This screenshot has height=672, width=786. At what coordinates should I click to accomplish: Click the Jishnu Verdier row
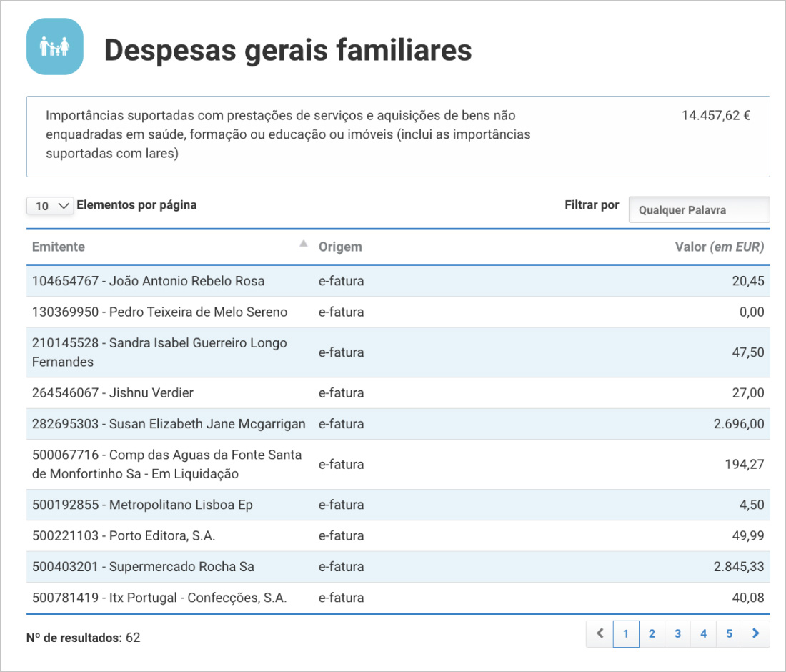pos(113,392)
